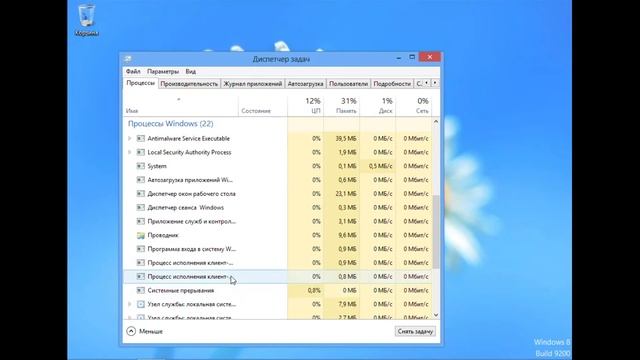Screen dimensions: 640x360
Task: Expand the Узел службы: локальная система row above the cut-off row
Action: pyautogui.click(x=130, y=304)
